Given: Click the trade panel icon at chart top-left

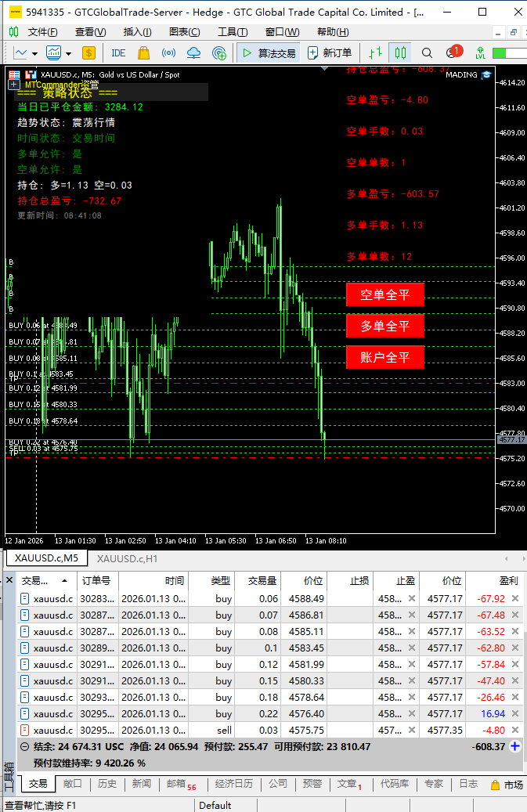Looking at the screenshot, I should click(15, 75).
